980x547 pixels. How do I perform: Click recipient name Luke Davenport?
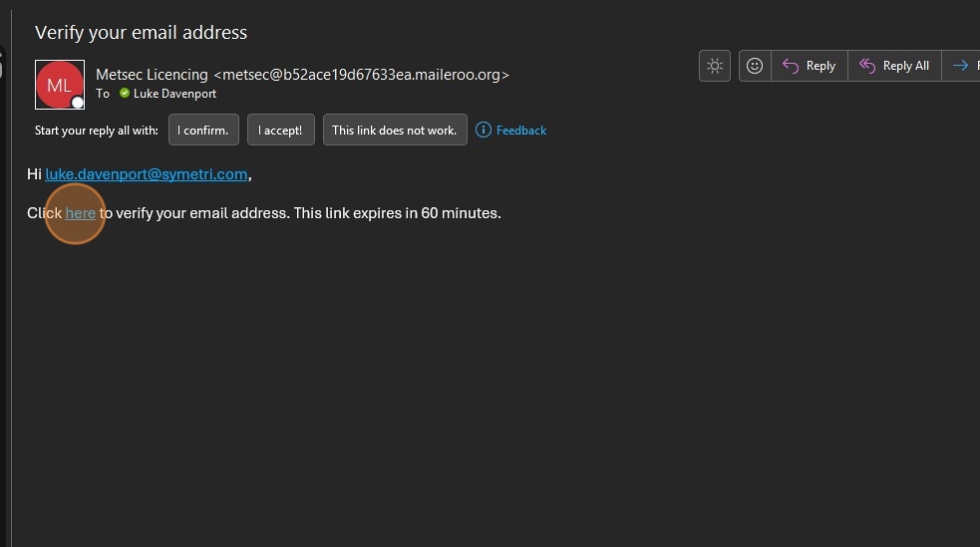pyautogui.click(x=174, y=94)
